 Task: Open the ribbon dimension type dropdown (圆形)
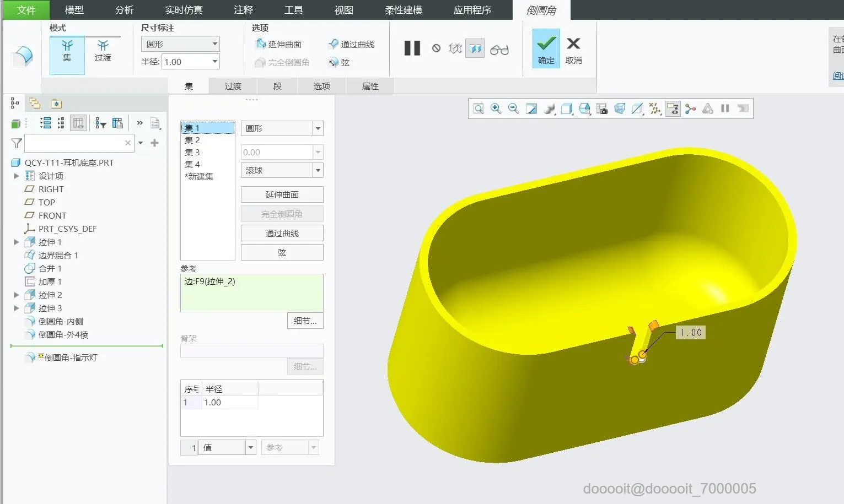[214, 44]
